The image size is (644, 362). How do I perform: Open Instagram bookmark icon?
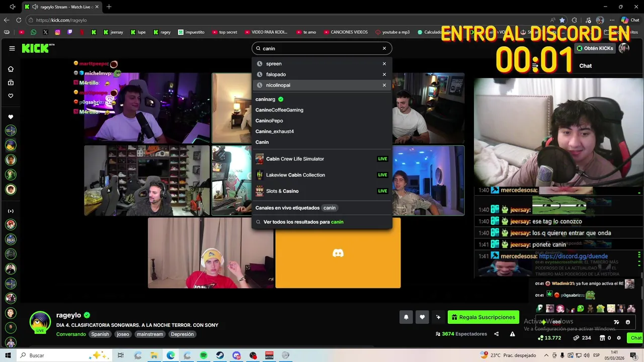pyautogui.click(x=58, y=32)
